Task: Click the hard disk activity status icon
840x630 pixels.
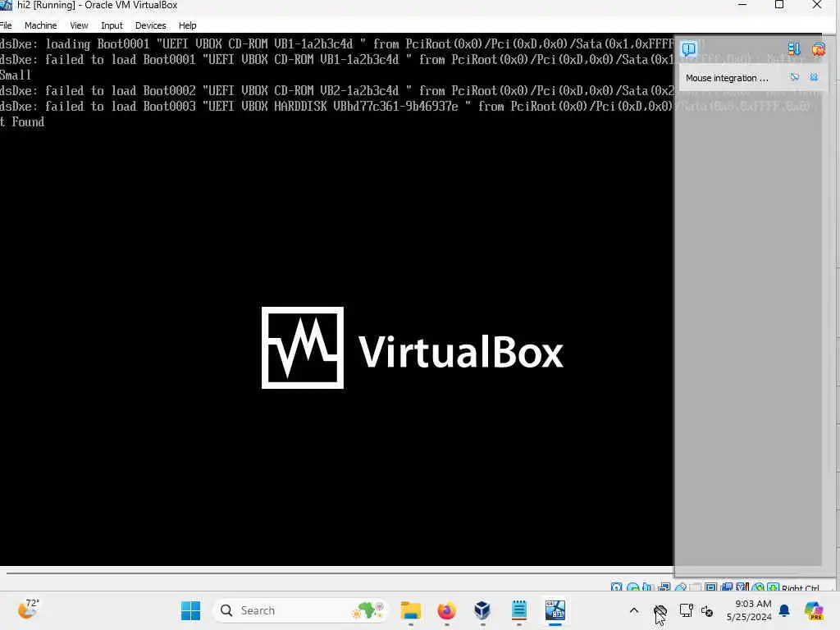Action: pyautogui.click(x=617, y=587)
